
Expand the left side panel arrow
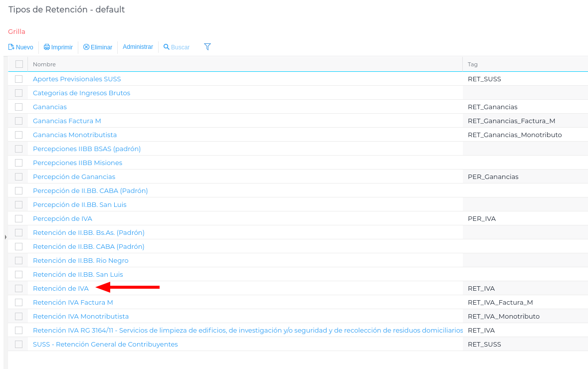(5, 237)
